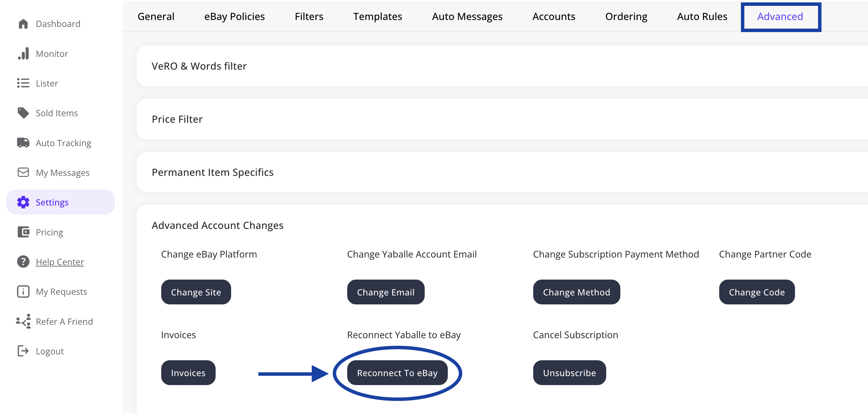Open My Messages envelope icon
Image resolution: width=868 pixels, height=413 pixels.
(x=23, y=172)
